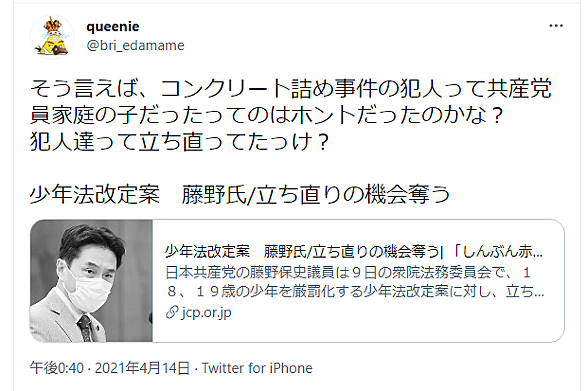Click the chain link icon beside jcp.or.jp
The image size is (586, 391).
172,312
